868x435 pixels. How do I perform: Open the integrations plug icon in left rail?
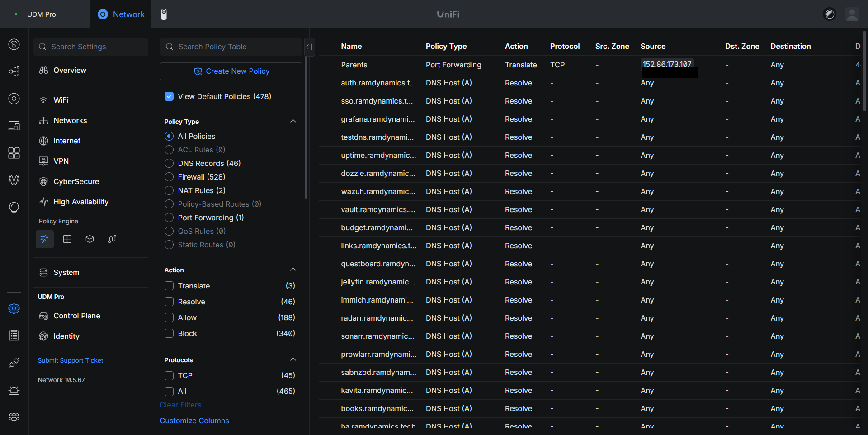pyautogui.click(x=14, y=363)
